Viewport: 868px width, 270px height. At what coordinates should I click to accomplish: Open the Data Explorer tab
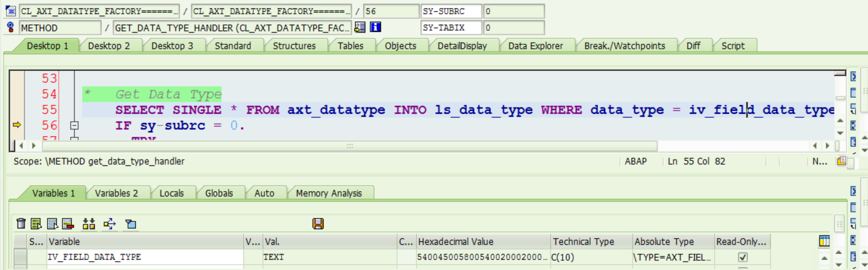tap(536, 46)
